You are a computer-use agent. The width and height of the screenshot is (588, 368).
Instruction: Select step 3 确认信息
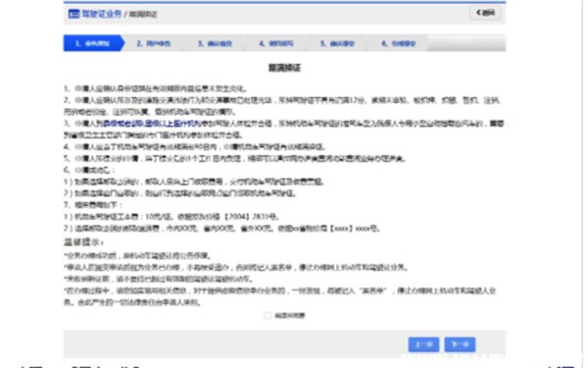pos(215,43)
